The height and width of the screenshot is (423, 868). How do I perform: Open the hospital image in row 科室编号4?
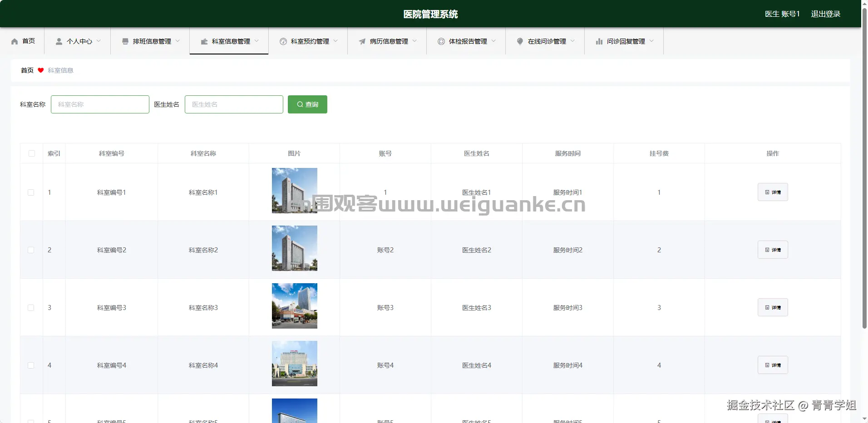[295, 364]
